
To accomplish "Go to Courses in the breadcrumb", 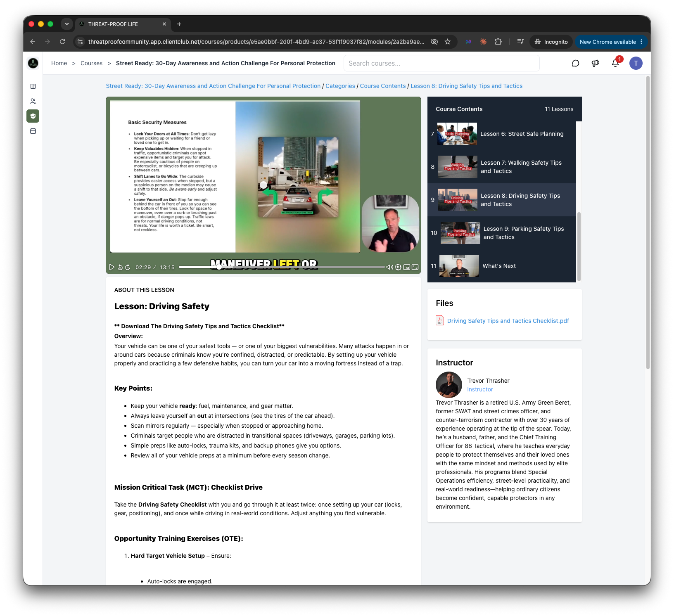I will (x=91, y=63).
